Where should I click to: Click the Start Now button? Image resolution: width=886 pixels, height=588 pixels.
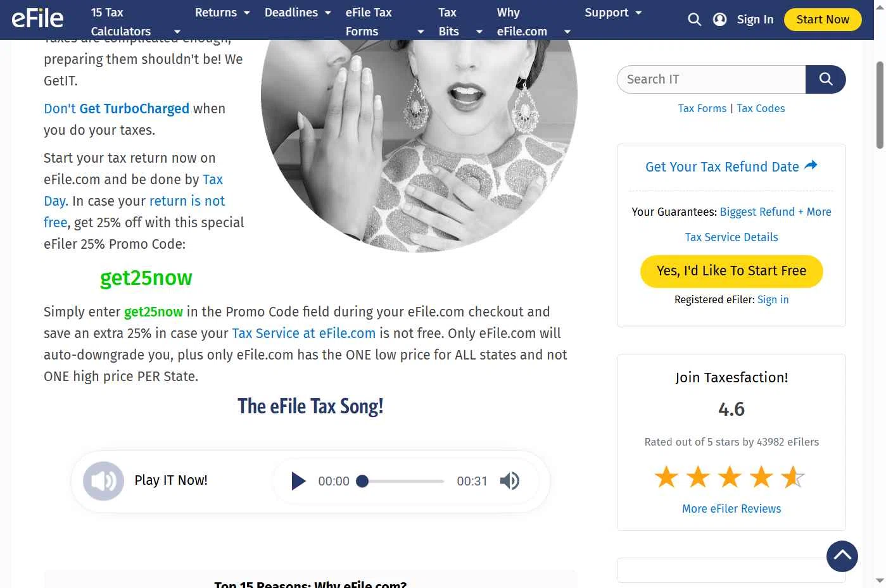click(x=823, y=20)
